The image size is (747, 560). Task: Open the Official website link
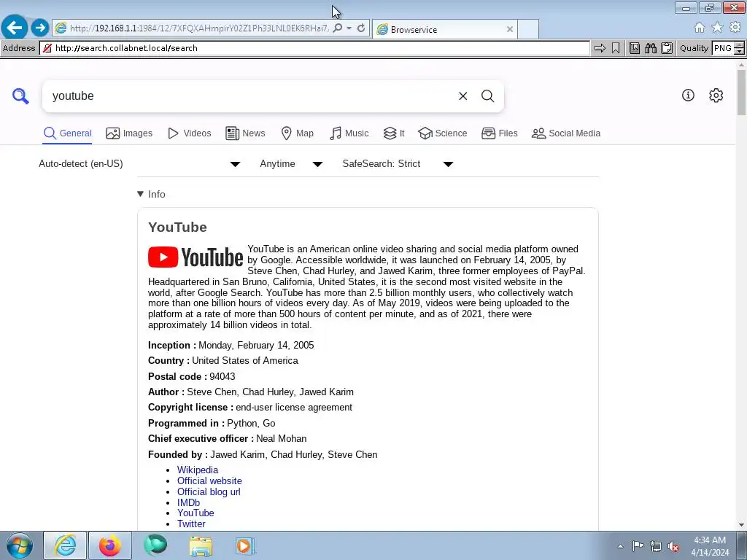click(209, 481)
